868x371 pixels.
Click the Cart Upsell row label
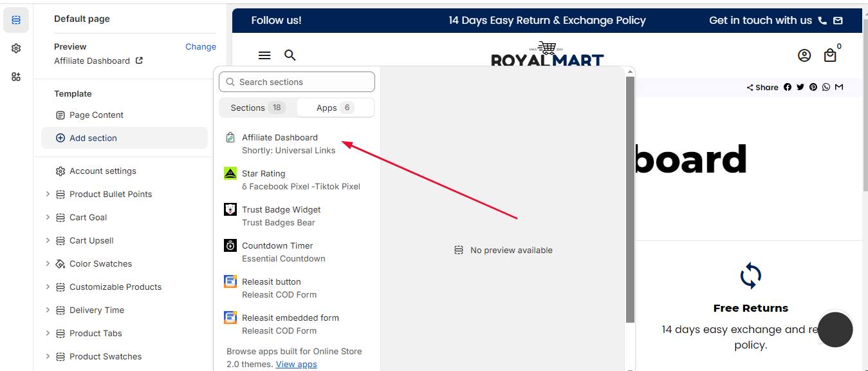click(91, 240)
